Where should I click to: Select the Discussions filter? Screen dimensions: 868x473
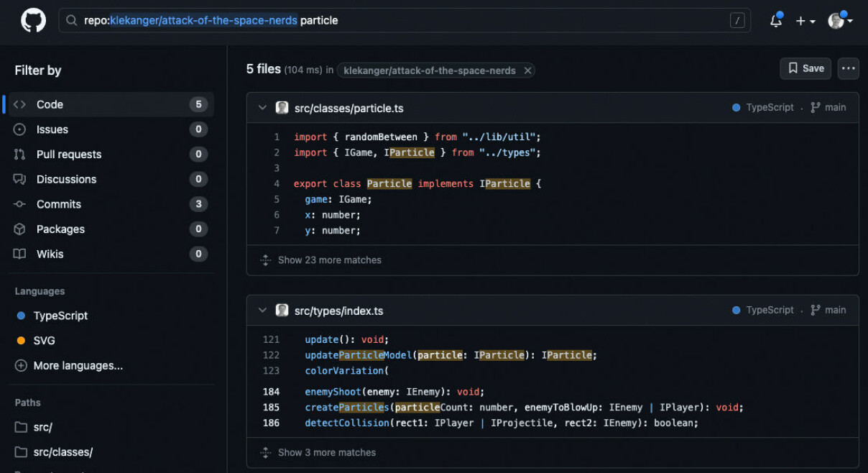tap(111, 179)
